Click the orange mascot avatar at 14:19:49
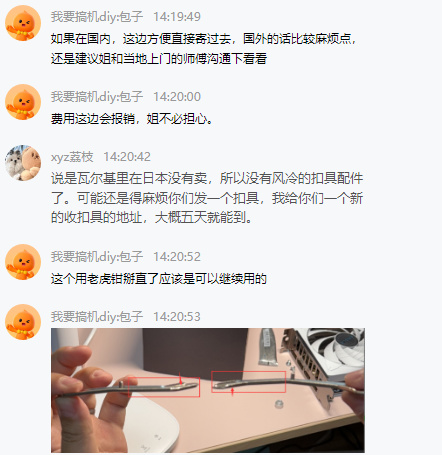This screenshot has width=442, height=455. click(23, 23)
